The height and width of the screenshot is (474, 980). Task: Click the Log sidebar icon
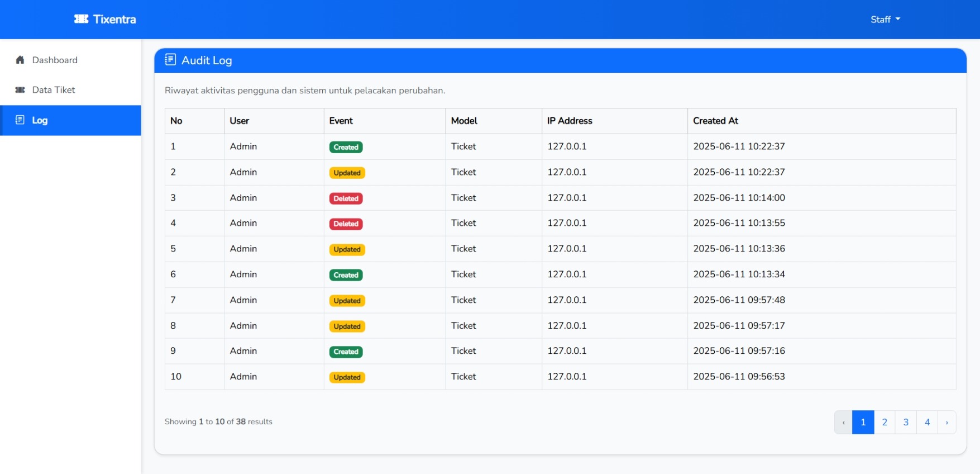(x=20, y=120)
